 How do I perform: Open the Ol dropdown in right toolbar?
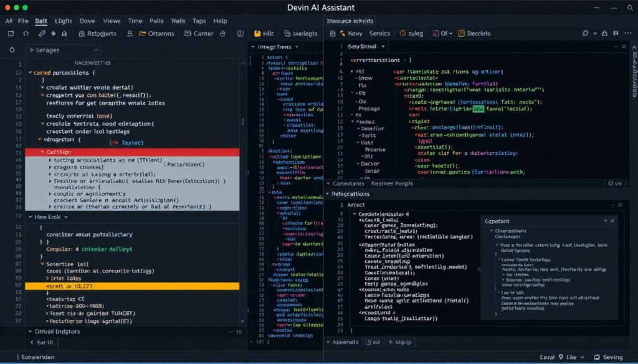point(442,34)
